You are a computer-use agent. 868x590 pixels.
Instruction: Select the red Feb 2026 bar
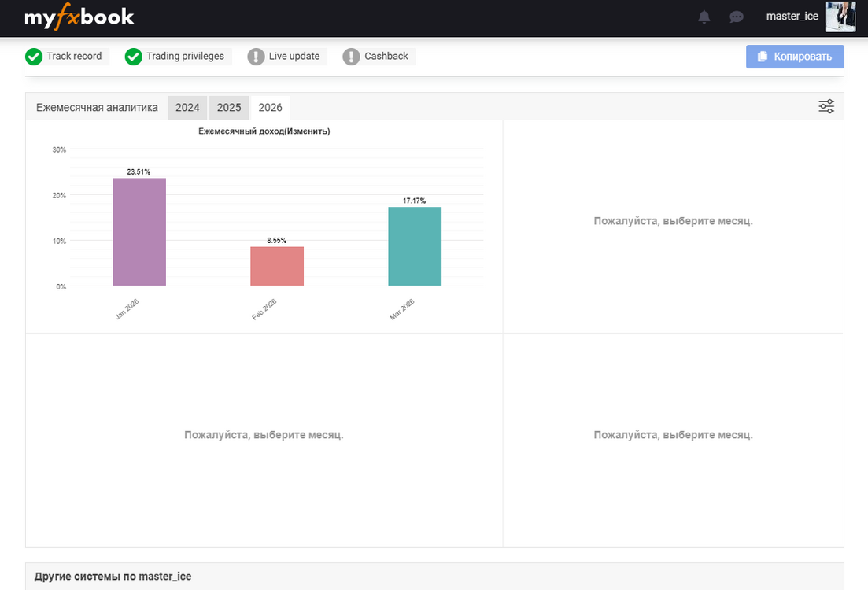click(x=277, y=266)
